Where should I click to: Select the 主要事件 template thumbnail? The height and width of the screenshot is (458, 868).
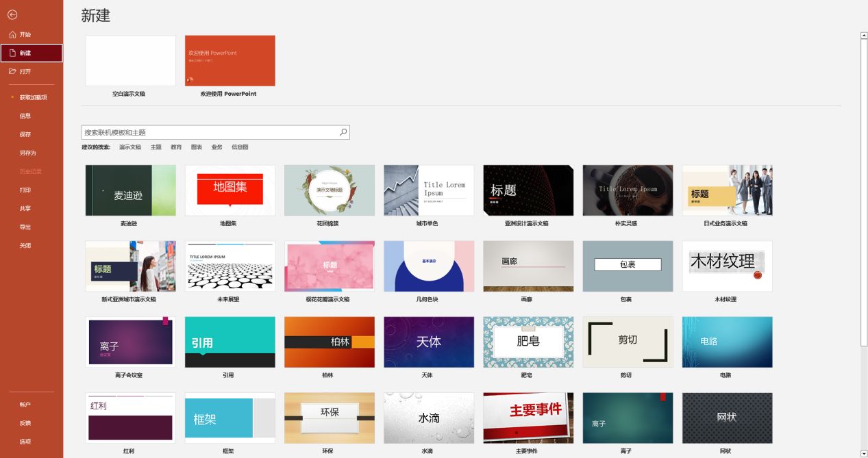(528, 418)
